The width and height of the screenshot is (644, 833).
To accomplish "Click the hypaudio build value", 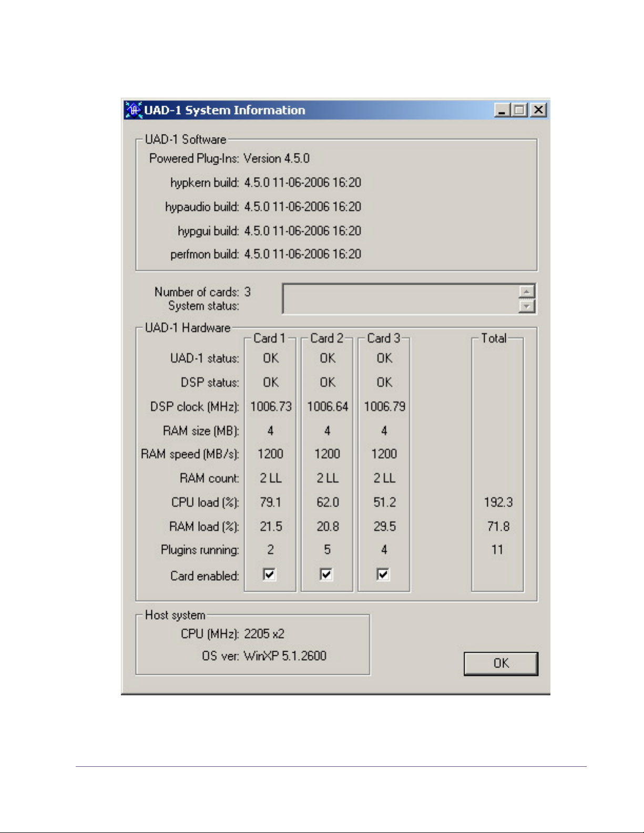I will click(x=302, y=207).
